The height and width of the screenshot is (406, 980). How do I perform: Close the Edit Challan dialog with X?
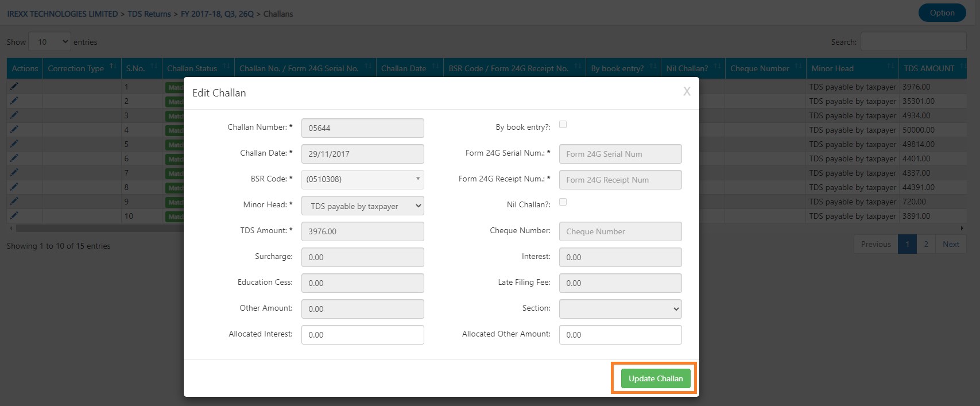click(x=687, y=92)
